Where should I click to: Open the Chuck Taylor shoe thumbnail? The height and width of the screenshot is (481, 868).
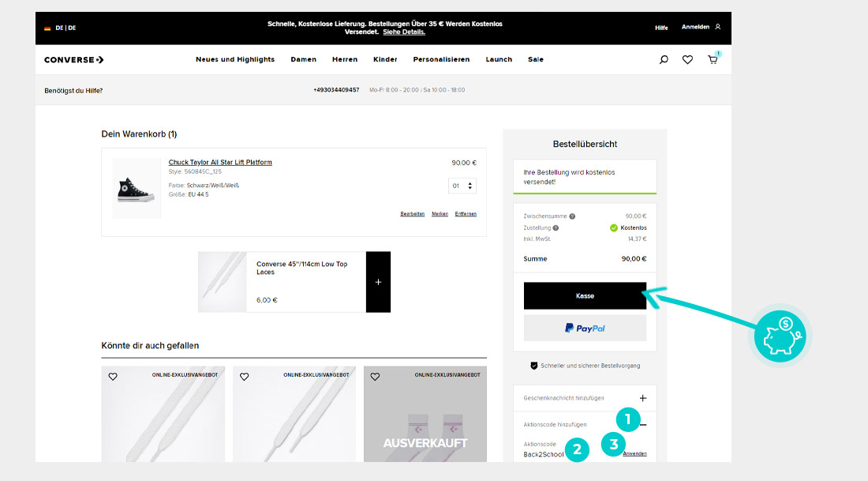tap(137, 189)
